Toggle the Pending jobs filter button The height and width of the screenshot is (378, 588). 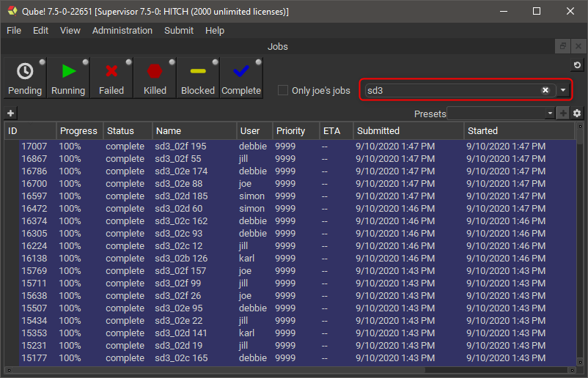pyautogui.click(x=25, y=78)
